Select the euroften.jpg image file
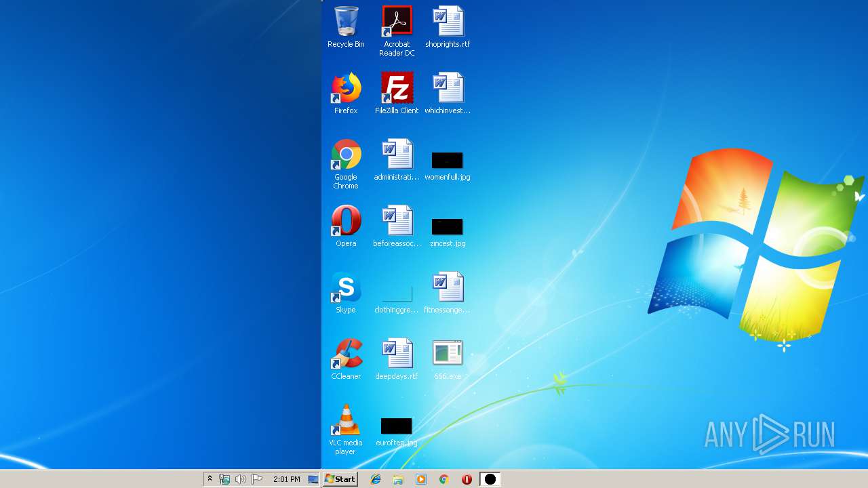The image size is (868, 488). point(397,432)
